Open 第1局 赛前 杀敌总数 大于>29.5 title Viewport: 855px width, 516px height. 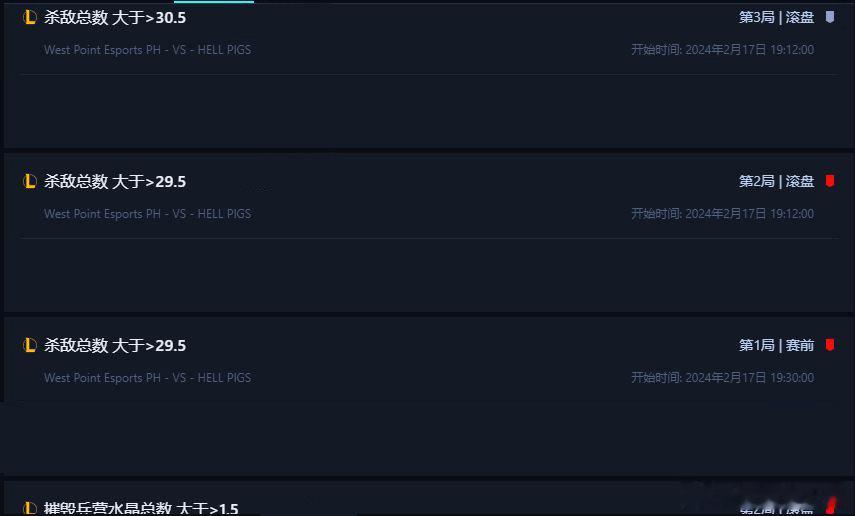point(115,345)
